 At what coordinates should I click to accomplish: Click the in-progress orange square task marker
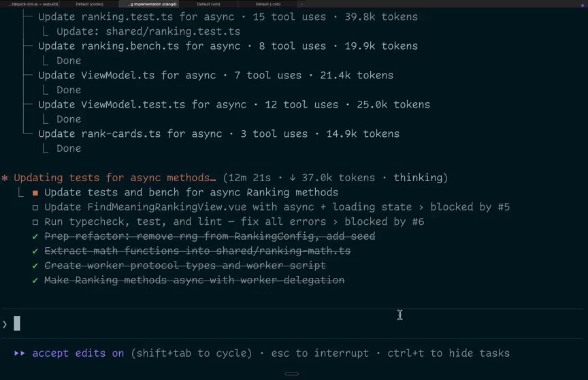(x=35, y=193)
